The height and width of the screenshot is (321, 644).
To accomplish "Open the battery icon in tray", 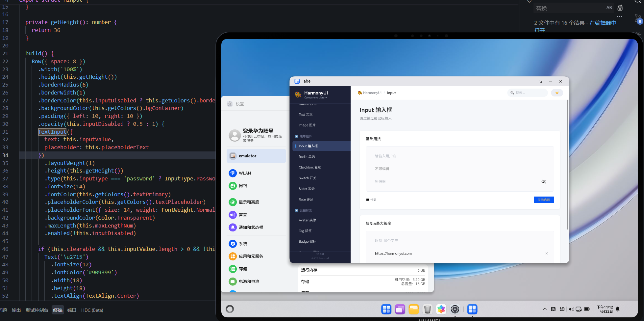I will [x=587, y=309].
